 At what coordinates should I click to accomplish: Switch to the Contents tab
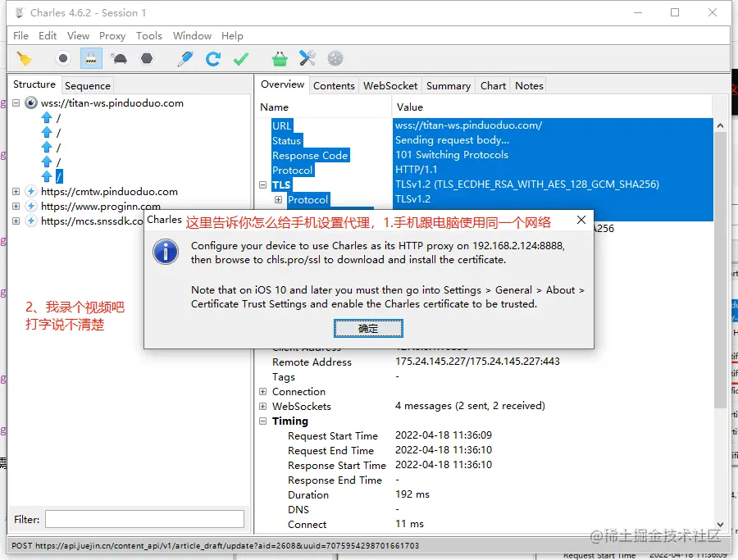coord(334,85)
